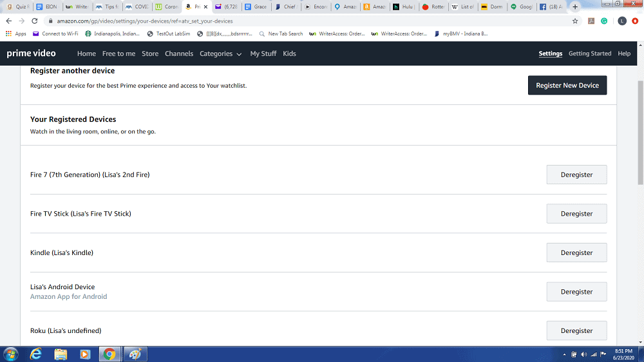Deregister Lisa's Android Device

coord(576,292)
